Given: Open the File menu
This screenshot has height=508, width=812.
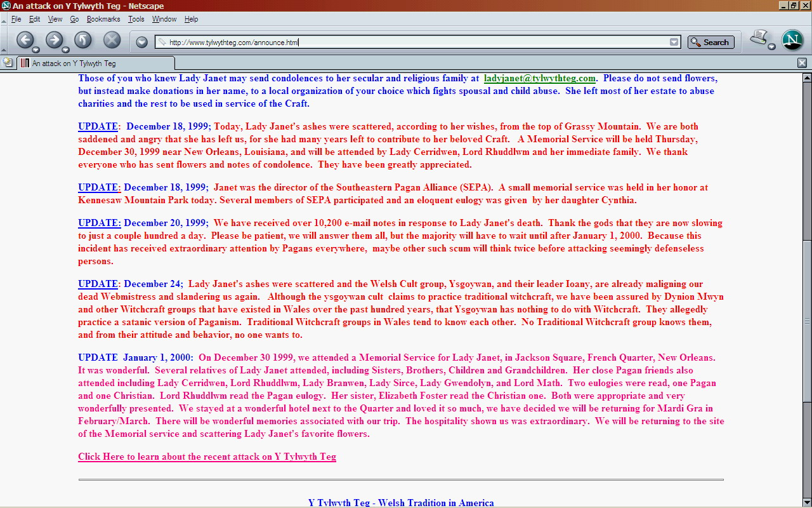Looking at the screenshot, I should [16, 19].
